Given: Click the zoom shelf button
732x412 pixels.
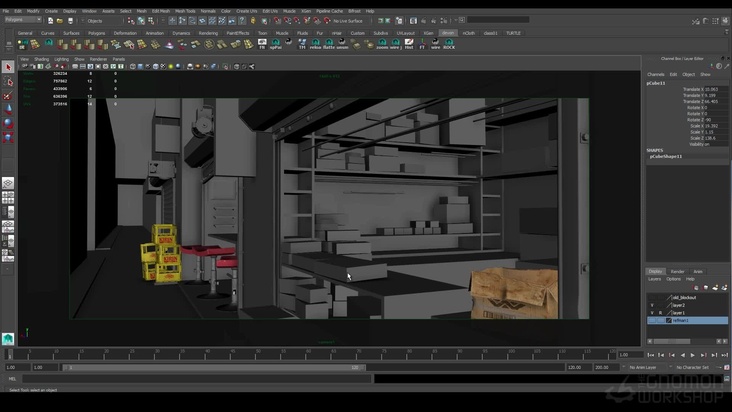Looking at the screenshot, I should tap(382, 44).
